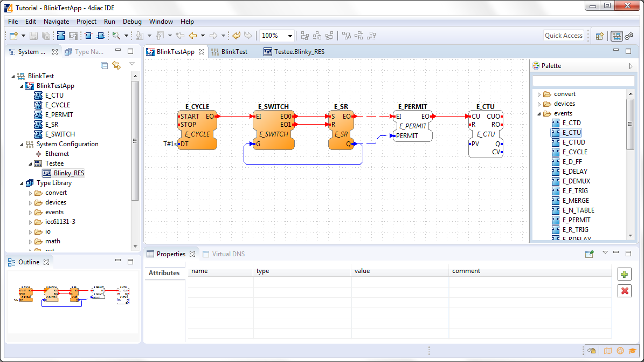Collapse the BlinkTestApp tree node
This screenshot has width=644, height=362.
(x=22, y=86)
